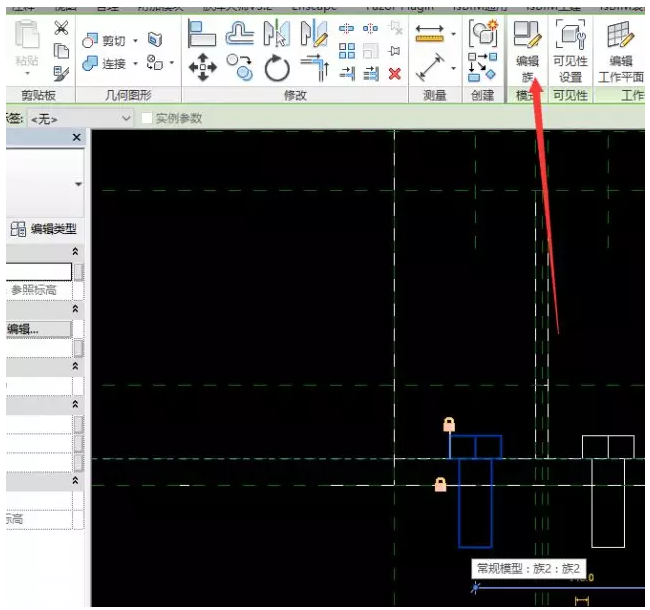The height and width of the screenshot is (610, 650).
Task: Click the red Delete X icon
Action: click(395, 73)
